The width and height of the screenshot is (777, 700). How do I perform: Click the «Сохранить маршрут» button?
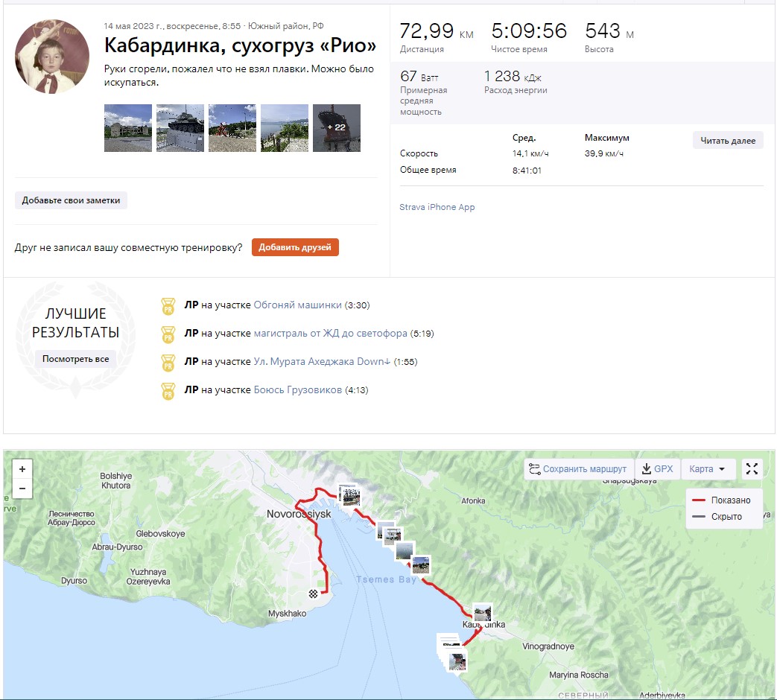(x=578, y=469)
